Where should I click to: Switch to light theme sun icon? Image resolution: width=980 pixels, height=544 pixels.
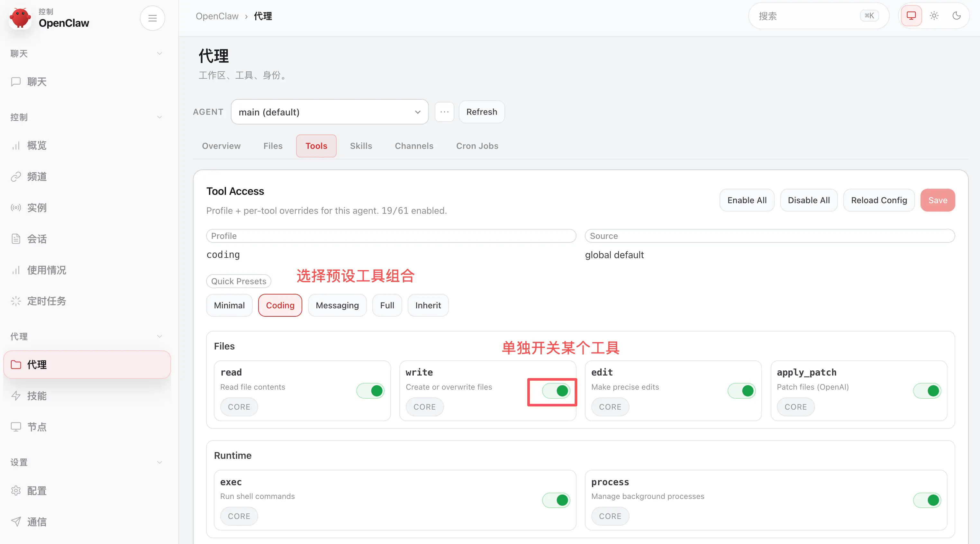point(934,16)
